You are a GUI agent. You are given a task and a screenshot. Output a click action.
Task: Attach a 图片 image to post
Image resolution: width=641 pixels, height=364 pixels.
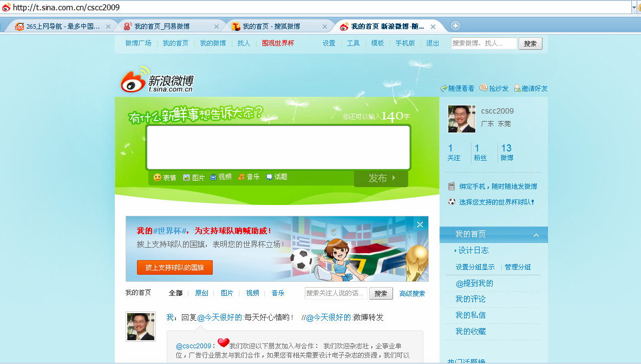click(194, 177)
